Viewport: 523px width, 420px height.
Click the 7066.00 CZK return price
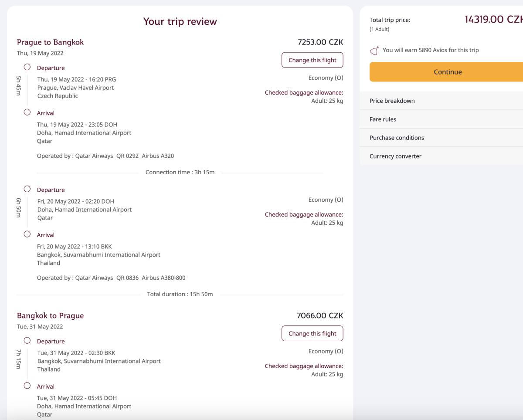(320, 316)
